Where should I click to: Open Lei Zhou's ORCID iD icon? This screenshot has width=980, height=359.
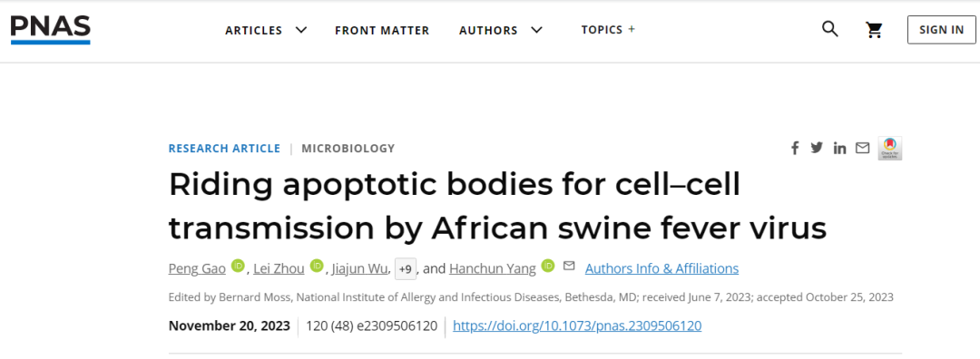tap(317, 266)
